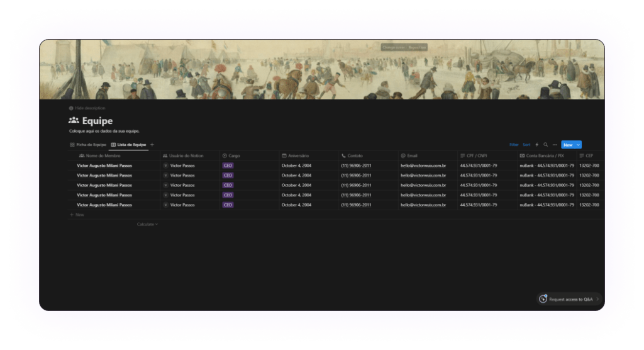
Task: Open the CPF / CNPJ column header
Action: (487, 156)
